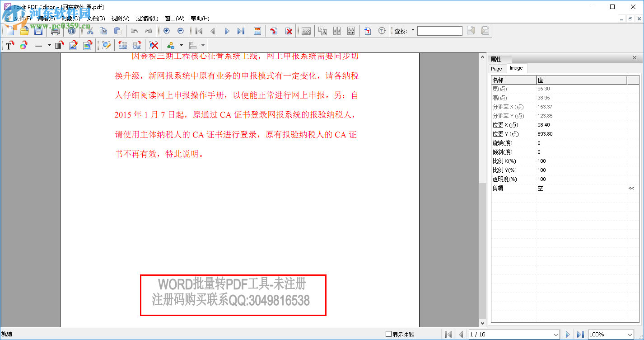Select the Add Text tool

coord(10,45)
